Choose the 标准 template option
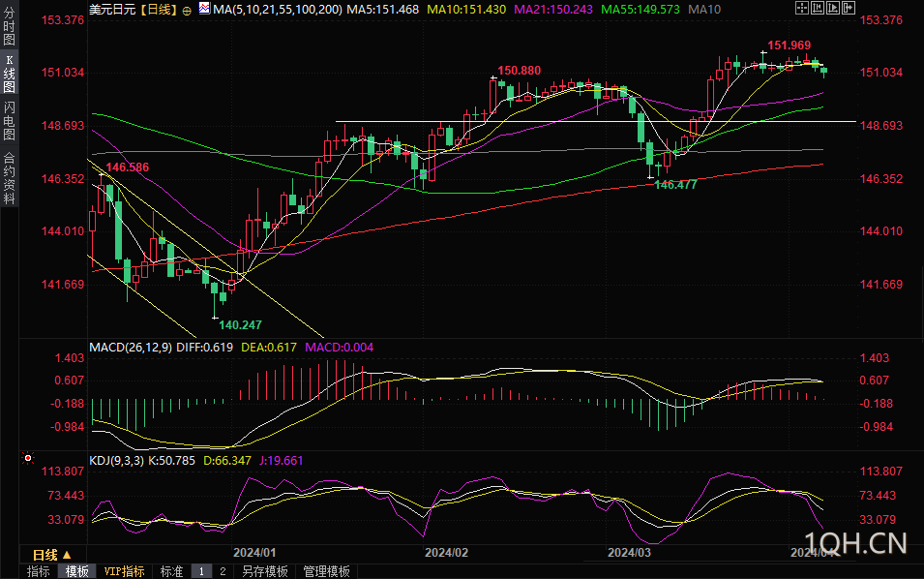The height and width of the screenshot is (579, 924). pyautogui.click(x=171, y=571)
